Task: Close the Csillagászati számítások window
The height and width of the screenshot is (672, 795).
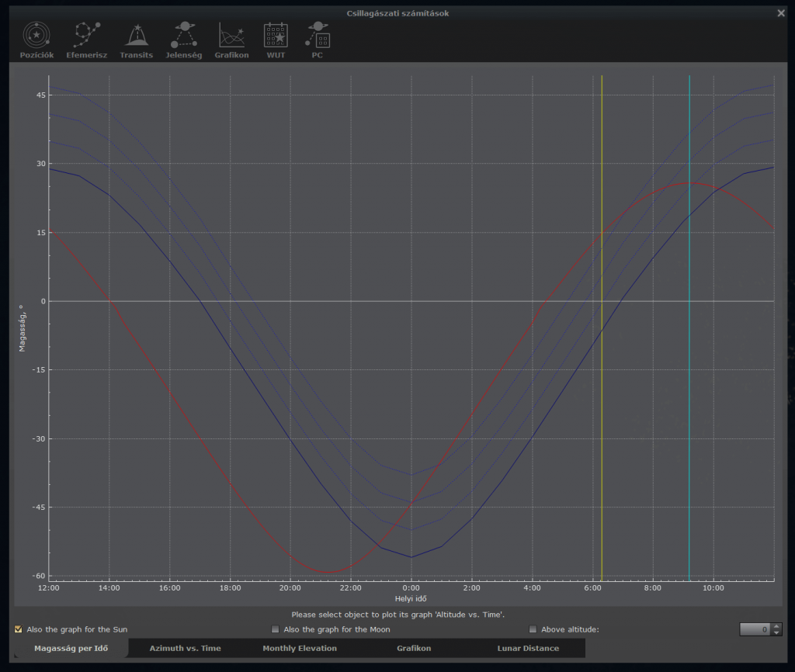Action: pos(780,13)
